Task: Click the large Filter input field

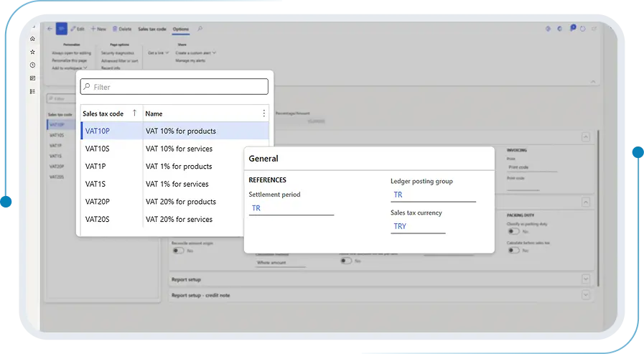Action: (174, 87)
